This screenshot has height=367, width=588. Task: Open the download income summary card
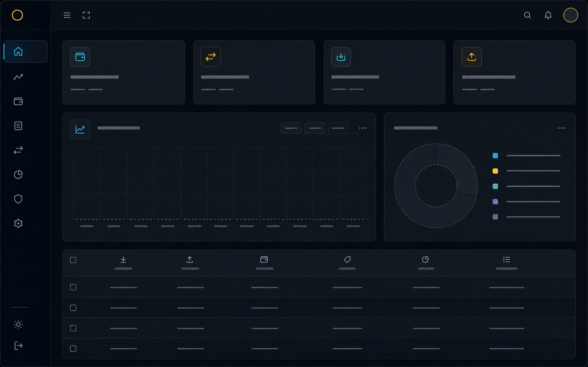point(384,72)
